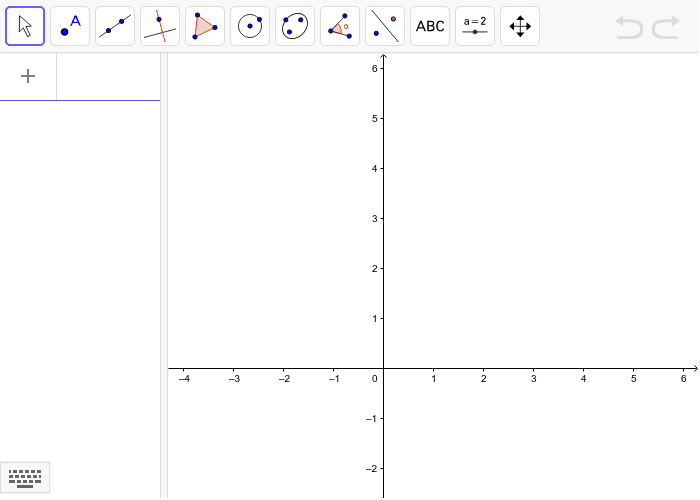Choose the Line through two points tool
This screenshot has width=700, height=500.
pos(115,26)
